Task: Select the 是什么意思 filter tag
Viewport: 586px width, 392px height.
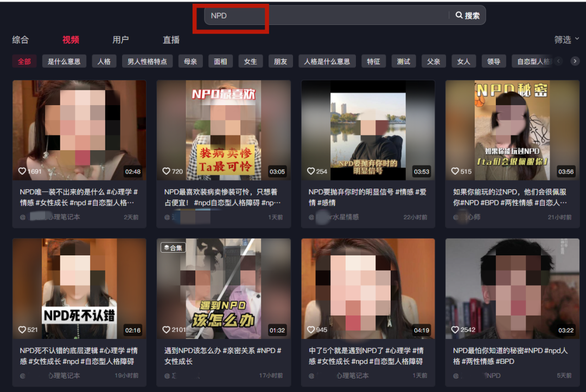Action: point(64,61)
